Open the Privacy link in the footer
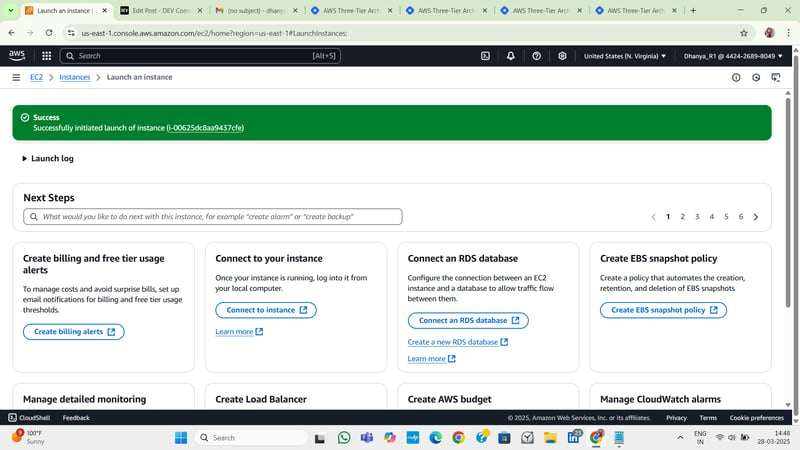The image size is (800, 450). pyautogui.click(x=676, y=418)
